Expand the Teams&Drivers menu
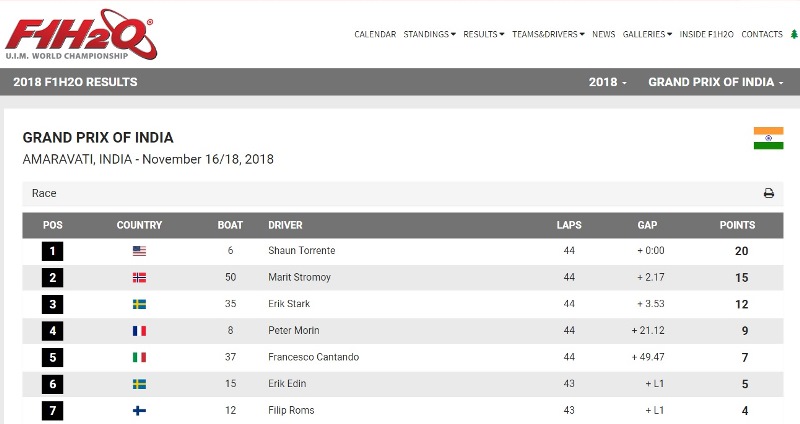800x424 pixels. point(548,34)
